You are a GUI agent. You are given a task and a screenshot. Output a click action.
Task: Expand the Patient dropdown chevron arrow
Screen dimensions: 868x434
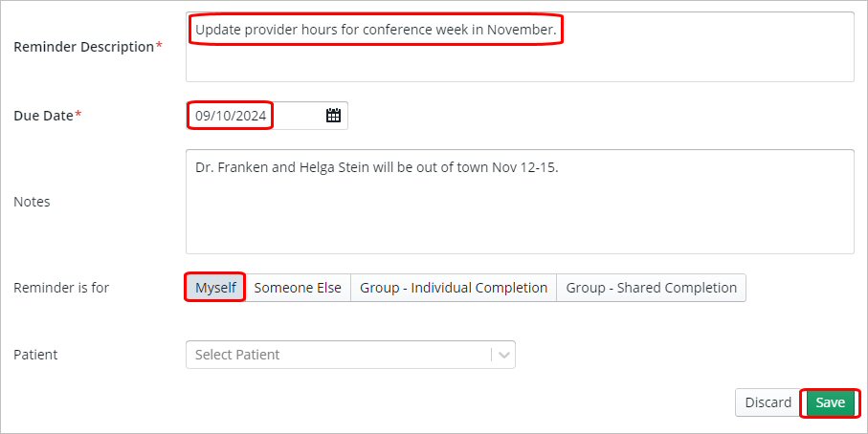click(504, 355)
